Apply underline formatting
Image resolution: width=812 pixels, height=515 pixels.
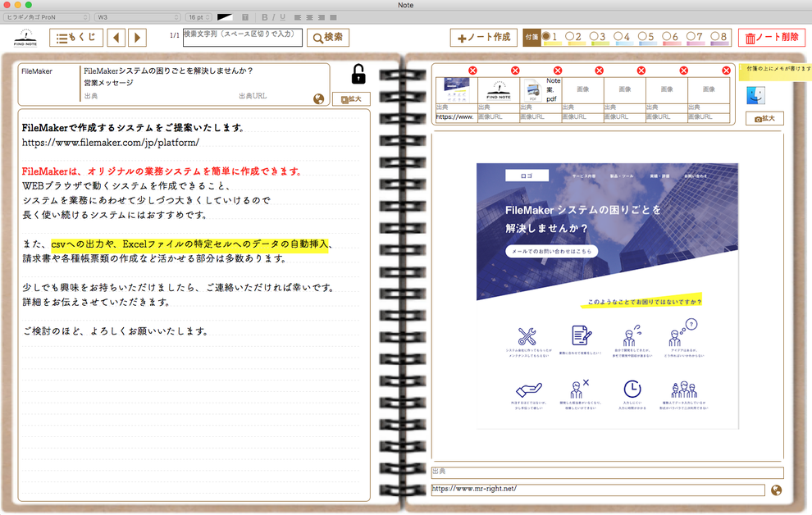point(282,17)
